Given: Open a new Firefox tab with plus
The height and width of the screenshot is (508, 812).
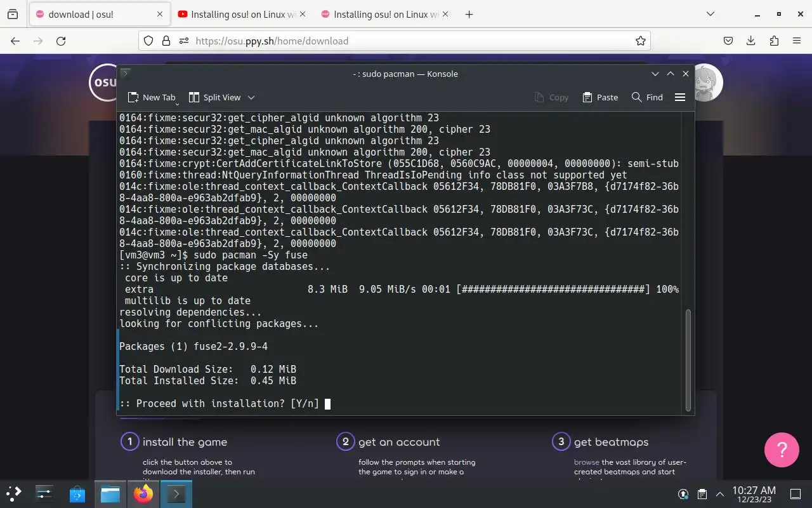Looking at the screenshot, I should pyautogui.click(x=469, y=15).
